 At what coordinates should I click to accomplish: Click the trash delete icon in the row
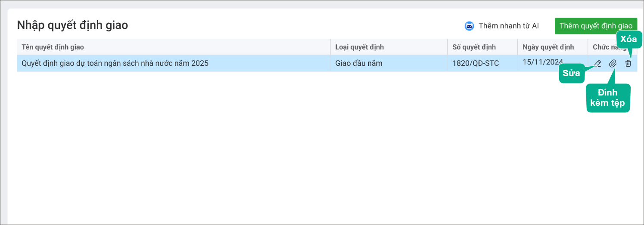click(628, 63)
